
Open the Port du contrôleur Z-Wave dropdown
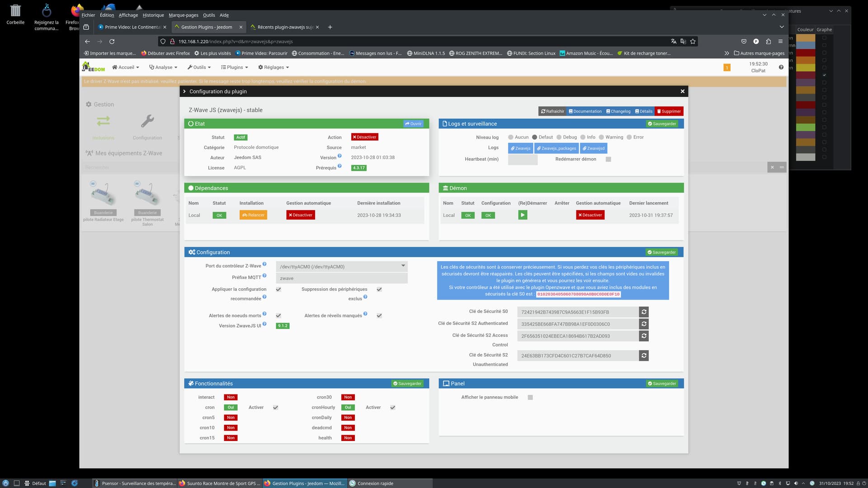[342, 267]
